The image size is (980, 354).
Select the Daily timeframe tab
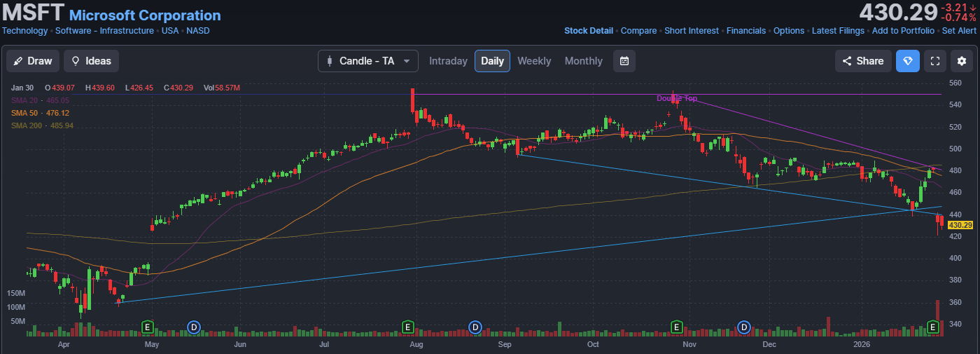492,61
